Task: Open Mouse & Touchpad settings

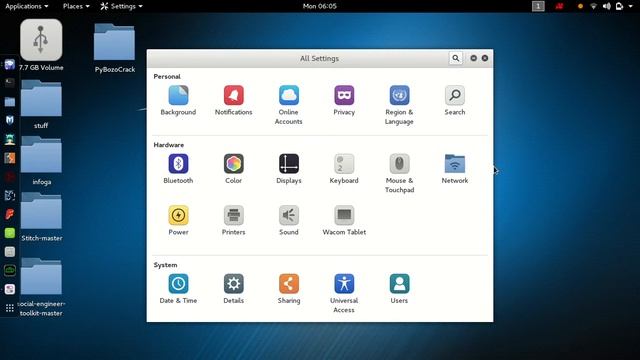Action: tap(399, 173)
